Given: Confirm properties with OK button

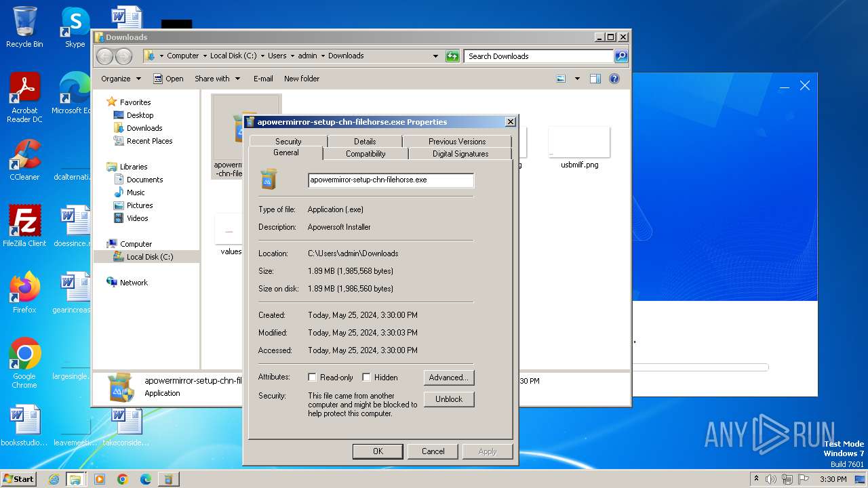Looking at the screenshot, I should [x=378, y=451].
